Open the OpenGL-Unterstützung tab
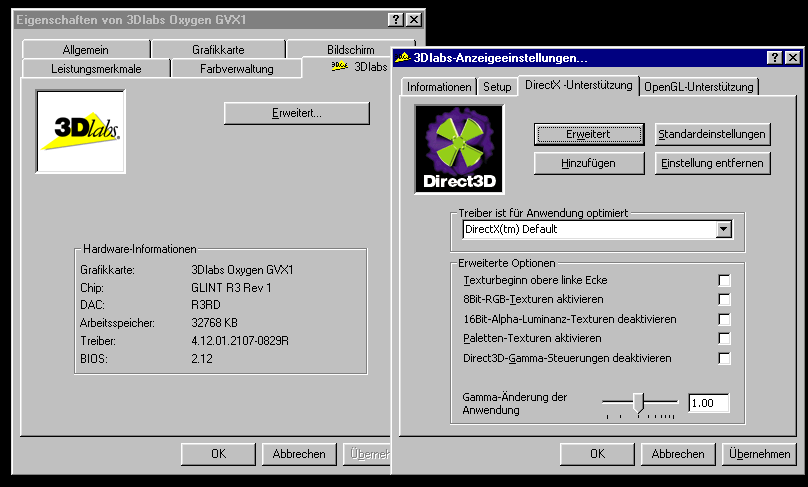Image resolution: width=808 pixels, height=487 pixels. pos(699,87)
